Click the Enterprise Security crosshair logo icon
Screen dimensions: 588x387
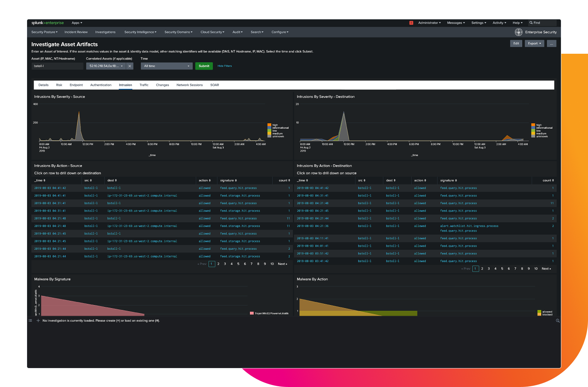pos(518,32)
